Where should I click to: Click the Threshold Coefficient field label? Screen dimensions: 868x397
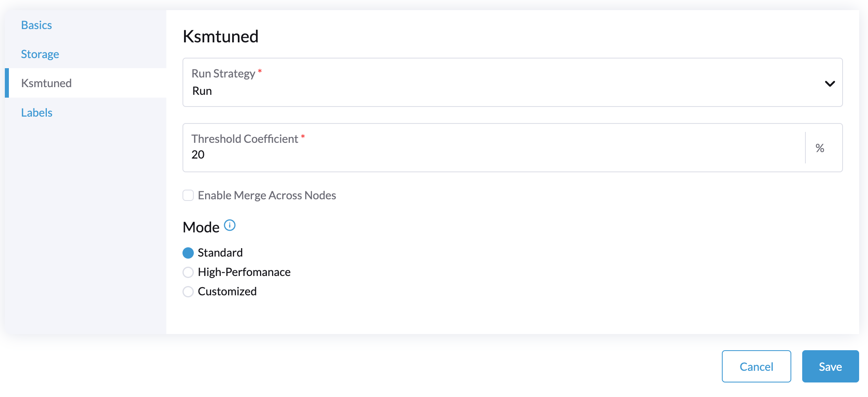(x=245, y=139)
